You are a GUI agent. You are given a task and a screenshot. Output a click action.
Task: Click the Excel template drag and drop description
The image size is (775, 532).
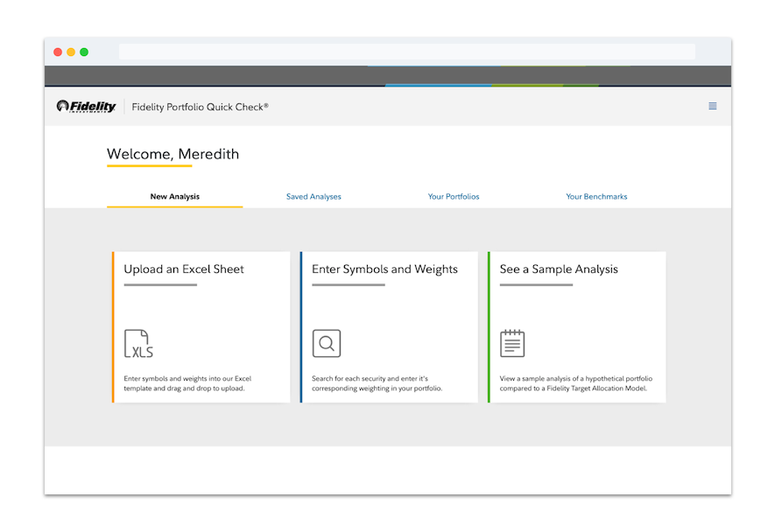coord(187,383)
